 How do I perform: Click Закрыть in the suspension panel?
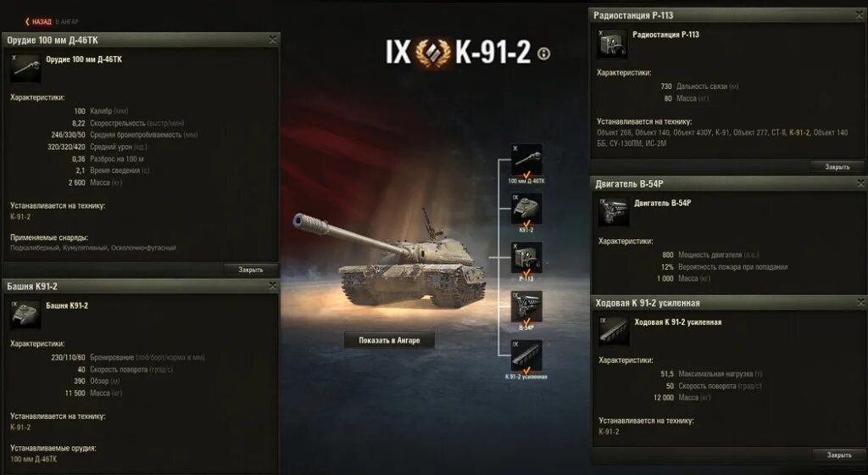[x=838, y=455]
